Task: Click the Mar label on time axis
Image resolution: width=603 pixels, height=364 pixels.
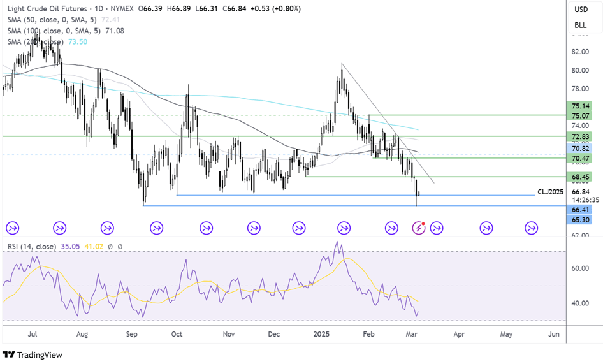Action: (412, 334)
